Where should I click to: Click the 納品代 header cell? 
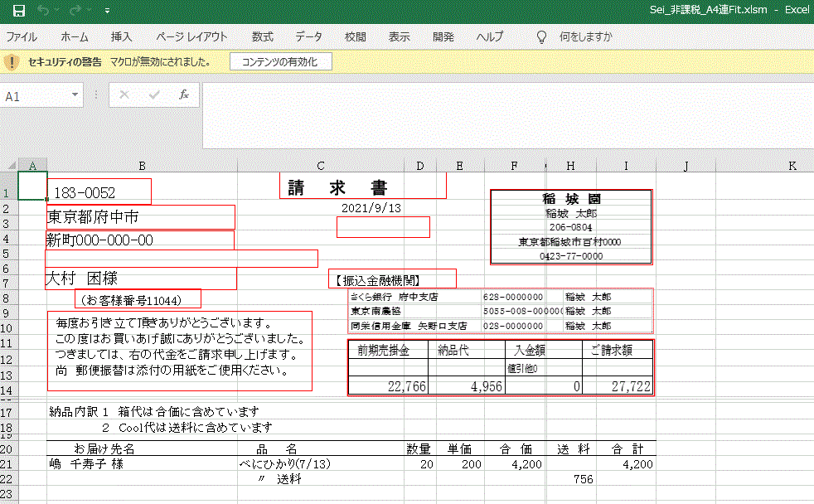[x=467, y=351]
